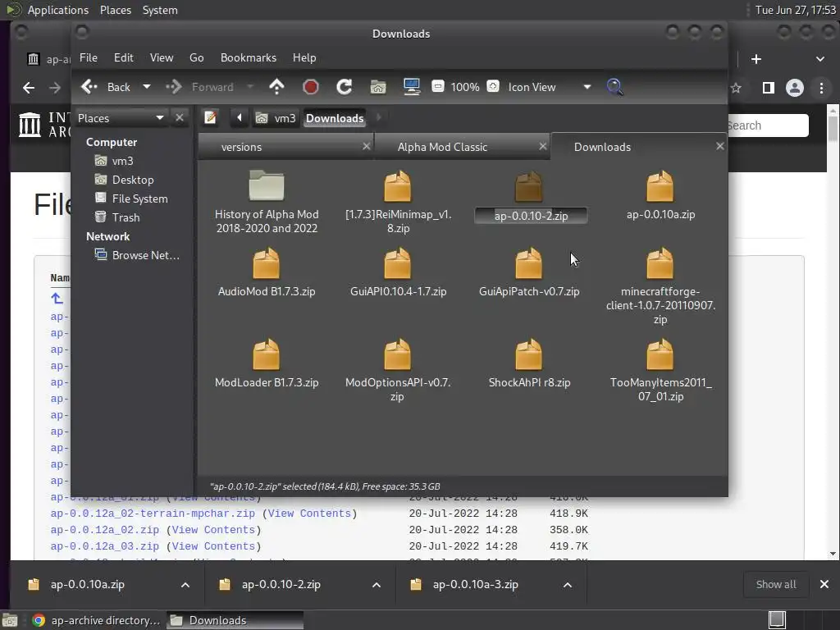Click Show all downloads in browser
Viewport: 840px width, 630px height.
[x=776, y=584]
